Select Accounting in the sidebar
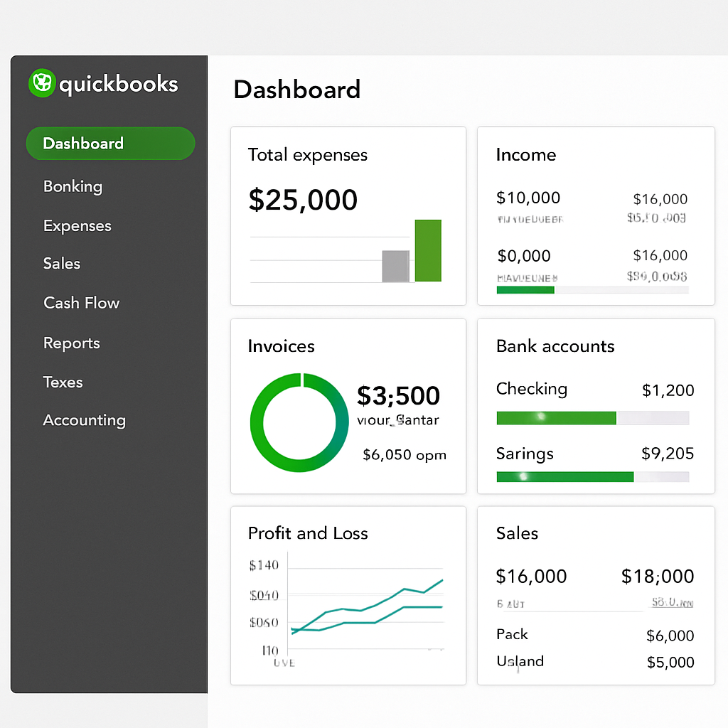728x728 pixels. [85, 420]
